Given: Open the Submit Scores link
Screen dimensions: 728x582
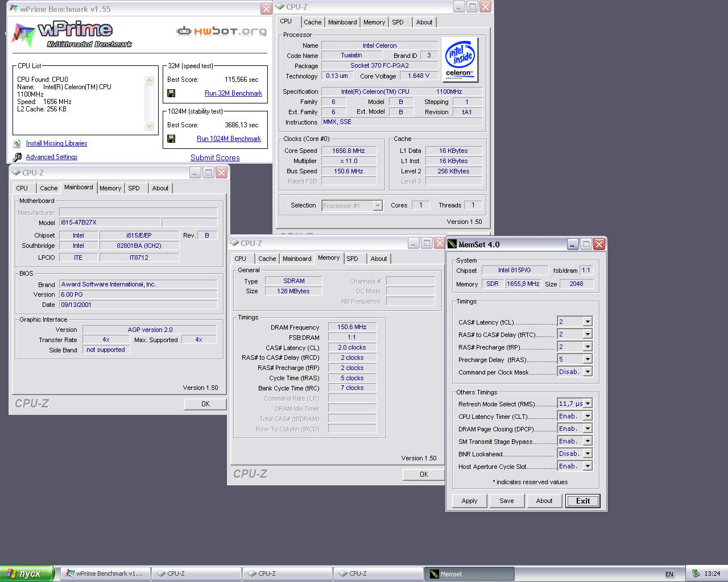Looking at the screenshot, I should (215, 158).
